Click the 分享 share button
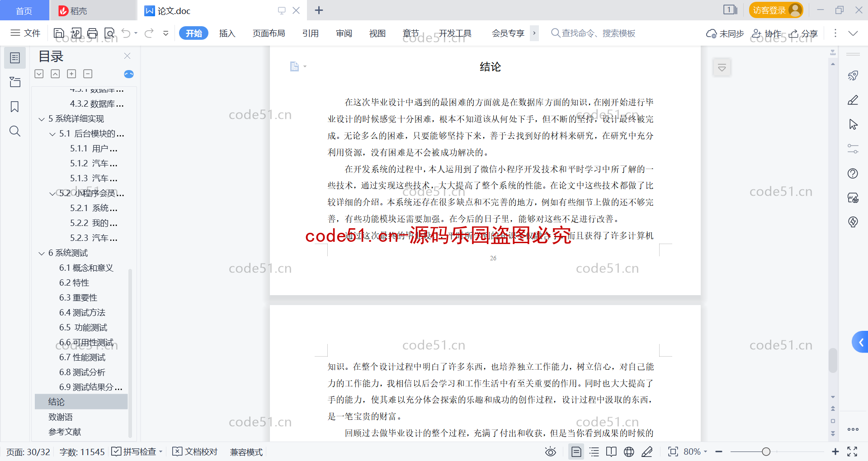868x461 pixels. pos(803,33)
